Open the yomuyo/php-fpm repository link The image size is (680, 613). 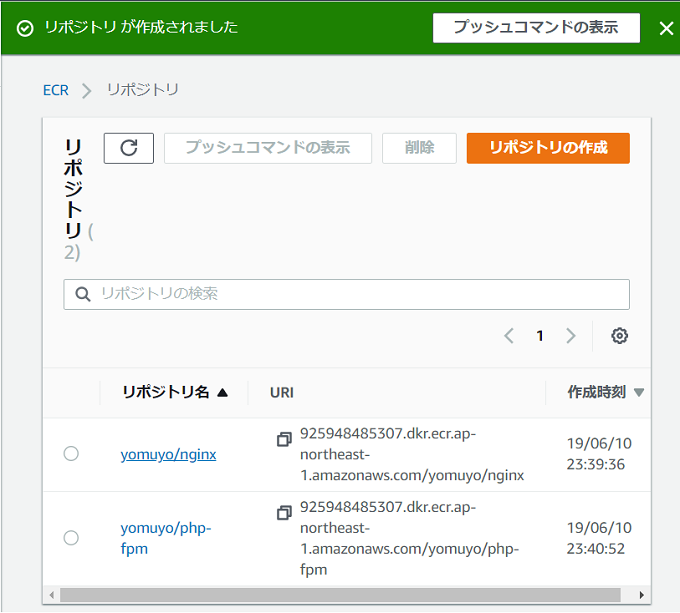point(166,538)
